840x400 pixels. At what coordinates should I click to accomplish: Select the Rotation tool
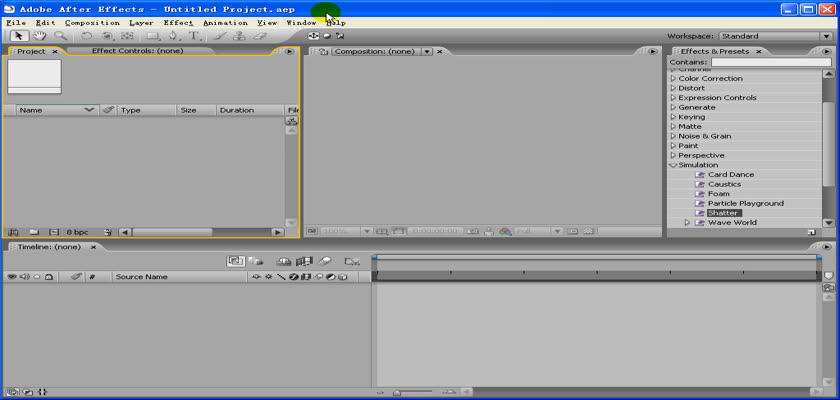[87, 36]
